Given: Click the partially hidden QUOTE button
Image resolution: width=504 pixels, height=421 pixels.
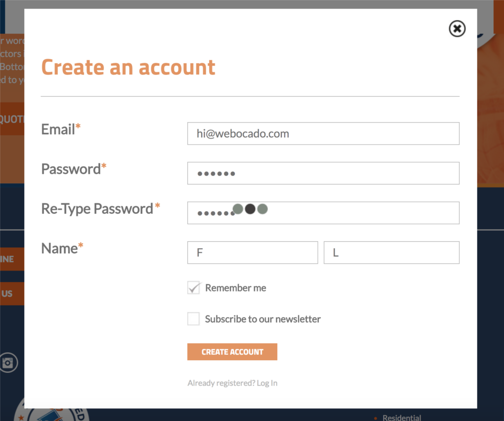Looking at the screenshot, I should click(12, 119).
